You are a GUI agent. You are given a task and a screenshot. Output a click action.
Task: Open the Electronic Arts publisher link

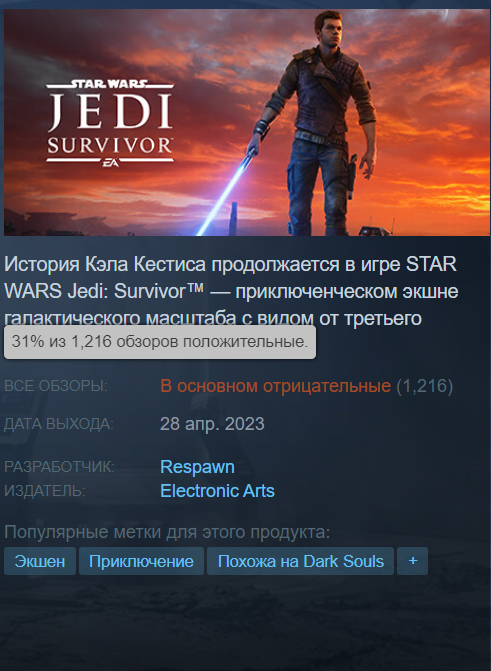217,490
